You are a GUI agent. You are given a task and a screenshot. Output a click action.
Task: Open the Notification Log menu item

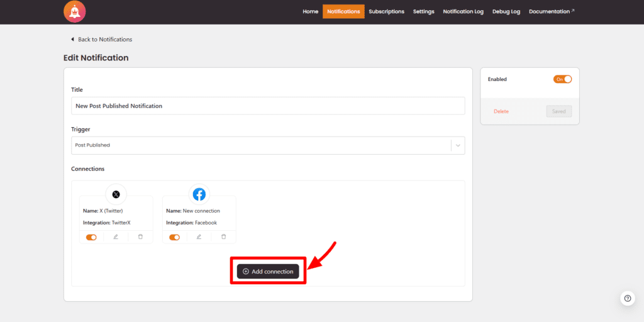pos(464,11)
